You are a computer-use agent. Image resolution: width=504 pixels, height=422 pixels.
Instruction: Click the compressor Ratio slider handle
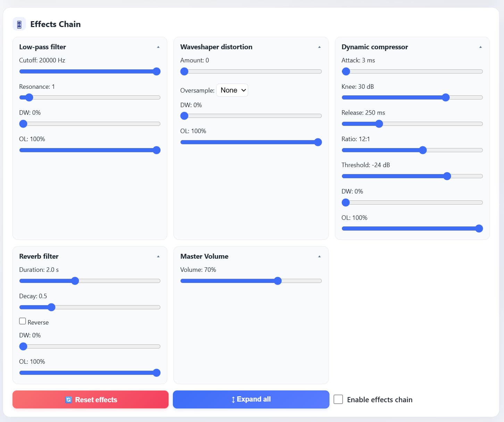[422, 150]
